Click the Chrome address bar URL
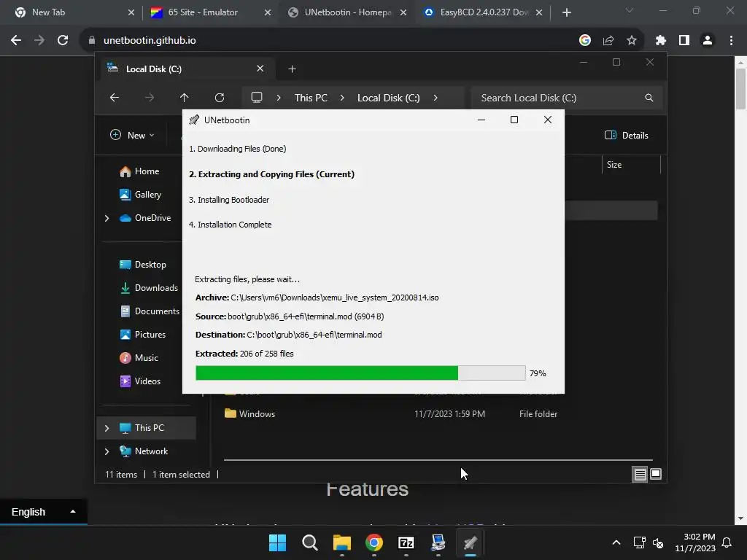Image resolution: width=747 pixels, height=560 pixels. tap(150, 41)
